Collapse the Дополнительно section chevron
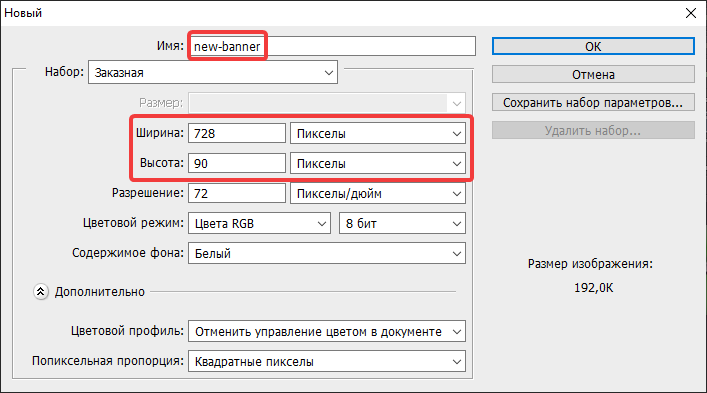The width and height of the screenshot is (707, 393). tap(41, 292)
